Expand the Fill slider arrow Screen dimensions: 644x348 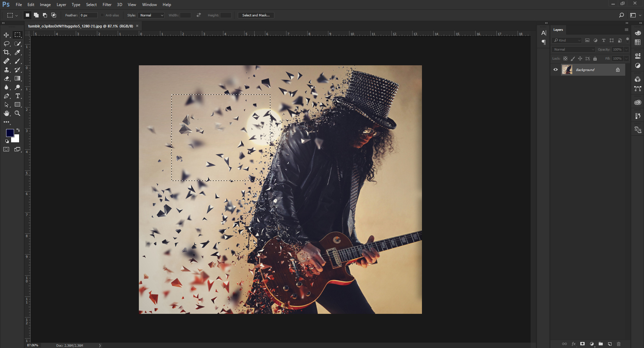[626, 58]
